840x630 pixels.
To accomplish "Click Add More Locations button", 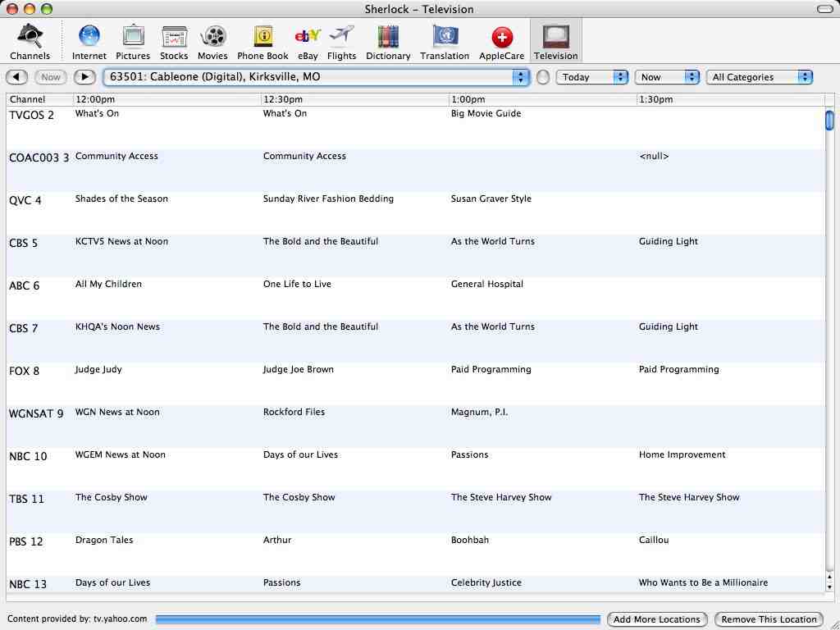I will pyautogui.click(x=657, y=619).
